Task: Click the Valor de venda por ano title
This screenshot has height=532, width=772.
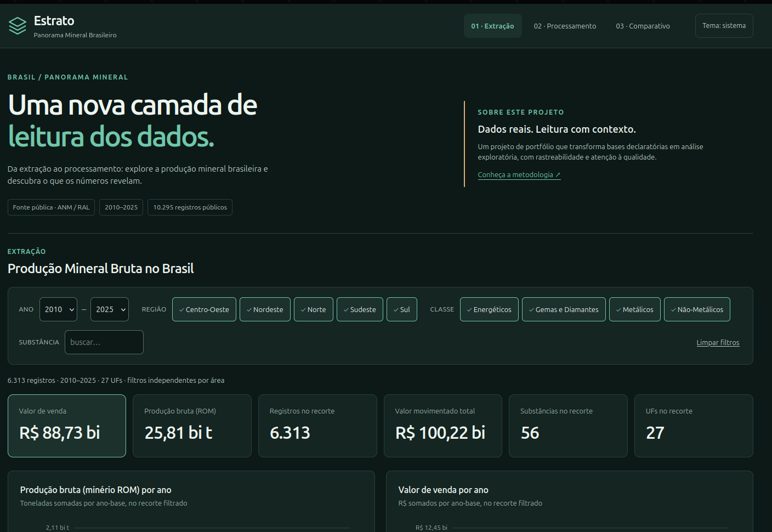Action: pos(443,490)
